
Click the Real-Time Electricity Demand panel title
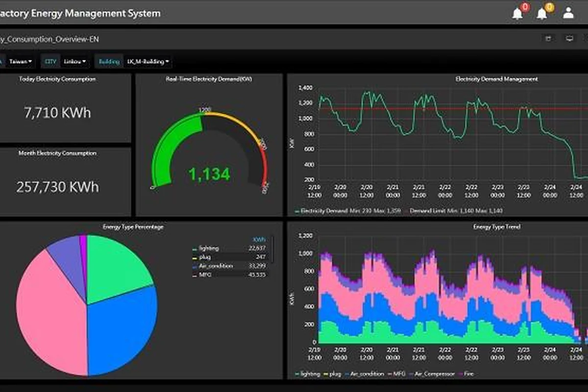point(209,79)
